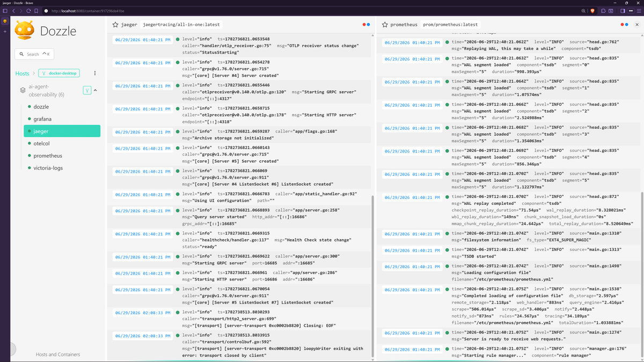Click the docker-desktop host badge
Screen dimensions: 644x362
[x=58, y=73]
